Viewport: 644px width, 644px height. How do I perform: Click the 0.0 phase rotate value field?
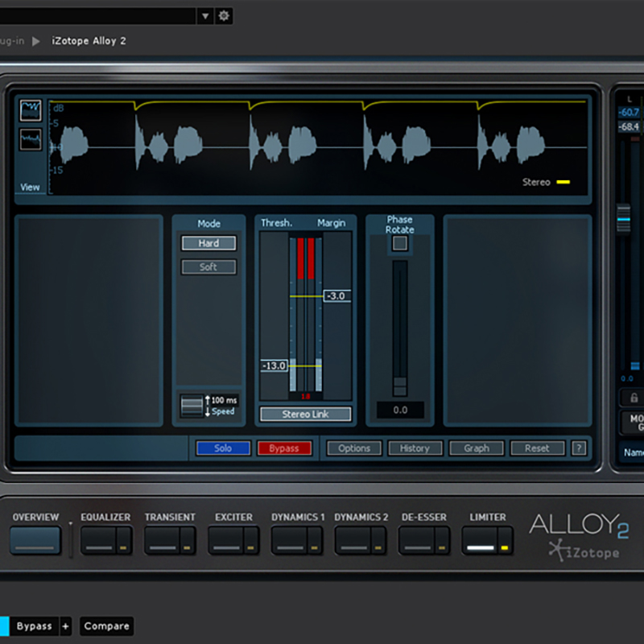tap(400, 410)
